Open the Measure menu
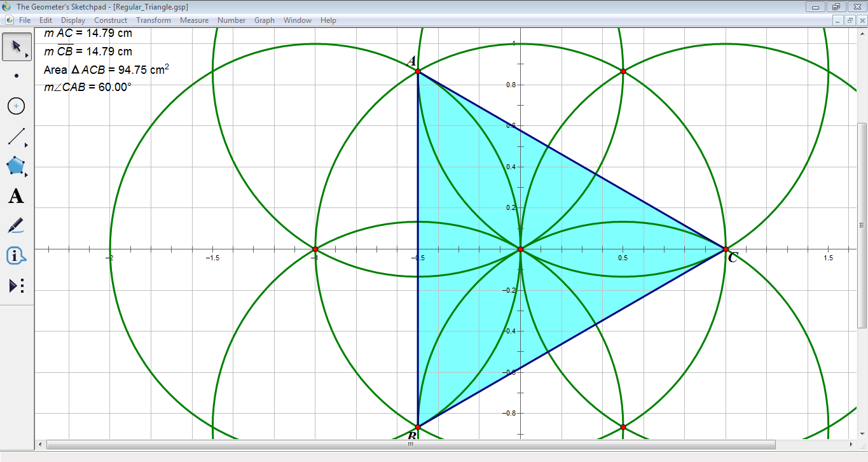This screenshot has width=868, height=462. point(194,20)
